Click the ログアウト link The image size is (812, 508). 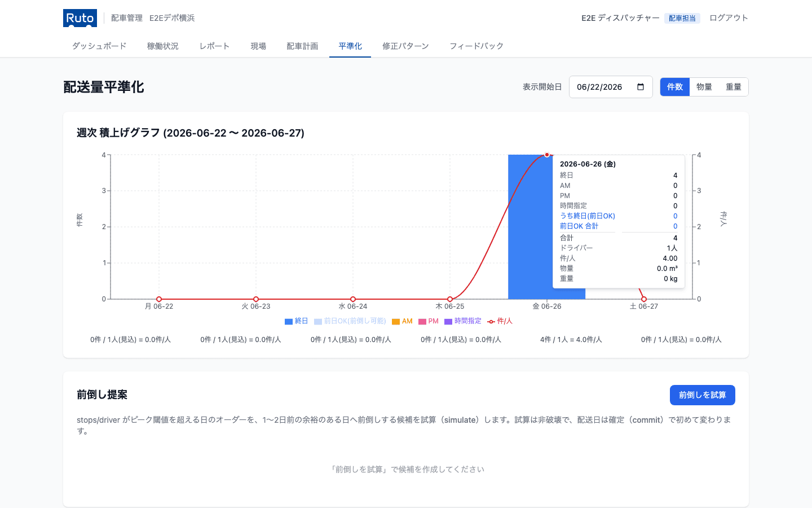tap(729, 18)
